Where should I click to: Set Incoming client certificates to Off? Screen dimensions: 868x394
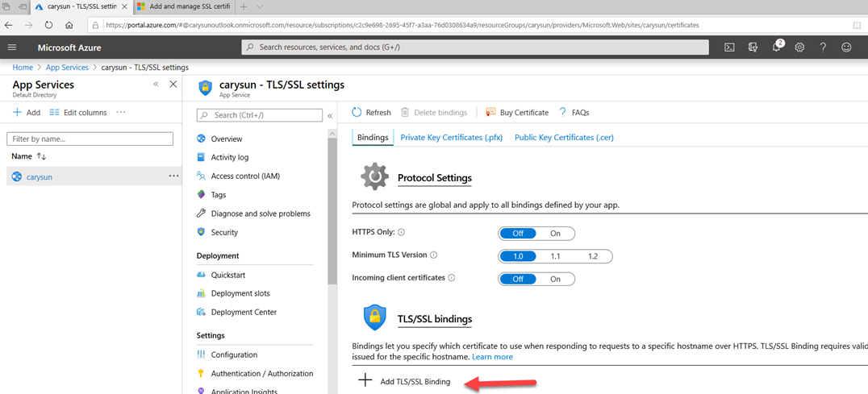click(518, 279)
